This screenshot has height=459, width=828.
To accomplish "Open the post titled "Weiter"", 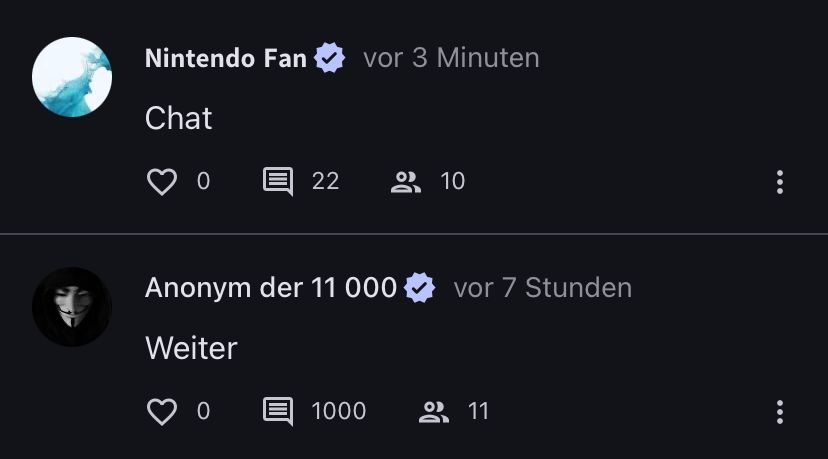I will pos(191,349).
